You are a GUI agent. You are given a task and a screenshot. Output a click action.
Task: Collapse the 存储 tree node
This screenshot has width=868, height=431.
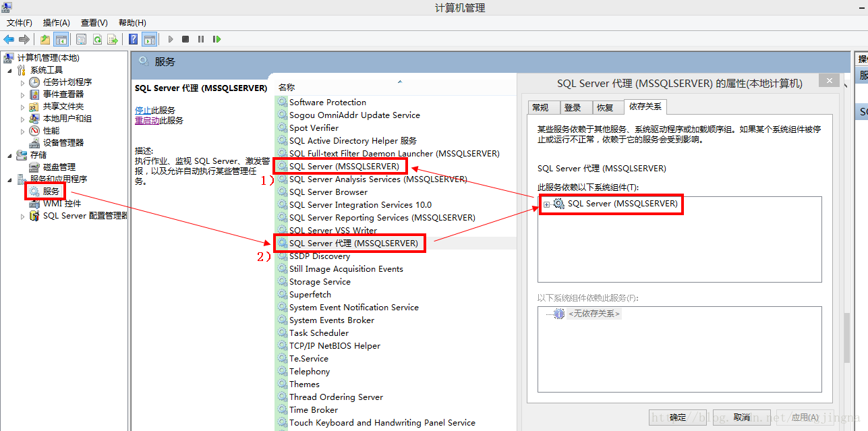click(x=9, y=155)
